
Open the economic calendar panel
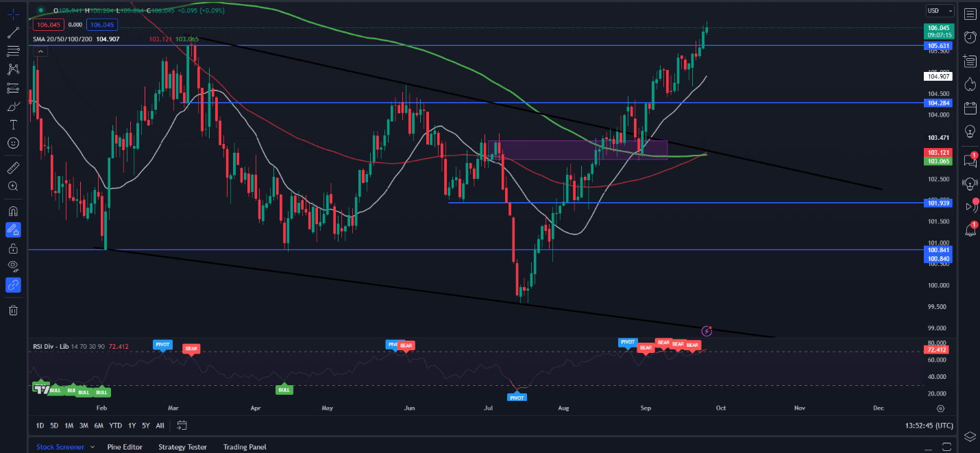pyautogui.click(x=970, y=108)
